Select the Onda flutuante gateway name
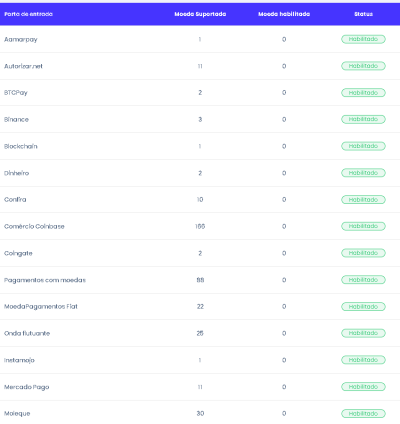Screen dimensions: 400x424 tap(27, 333)
